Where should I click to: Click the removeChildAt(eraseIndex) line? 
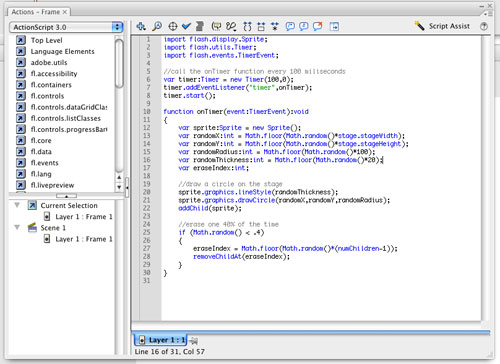pos(241,256)
